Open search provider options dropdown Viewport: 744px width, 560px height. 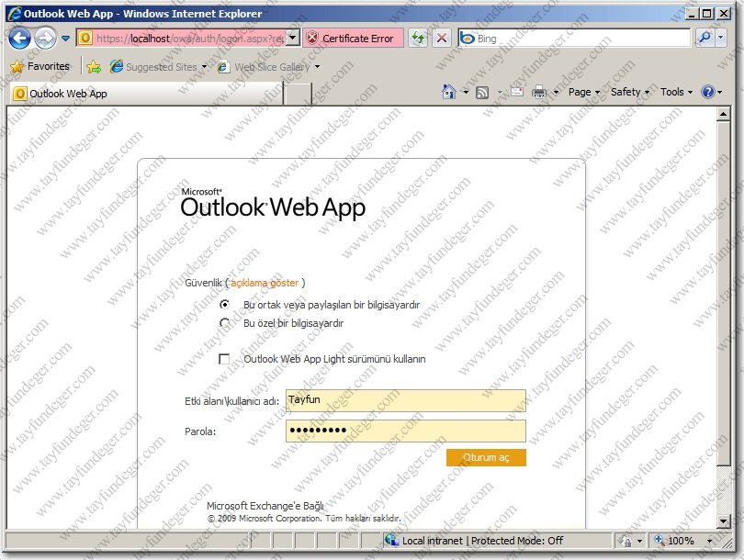[721, 38]
